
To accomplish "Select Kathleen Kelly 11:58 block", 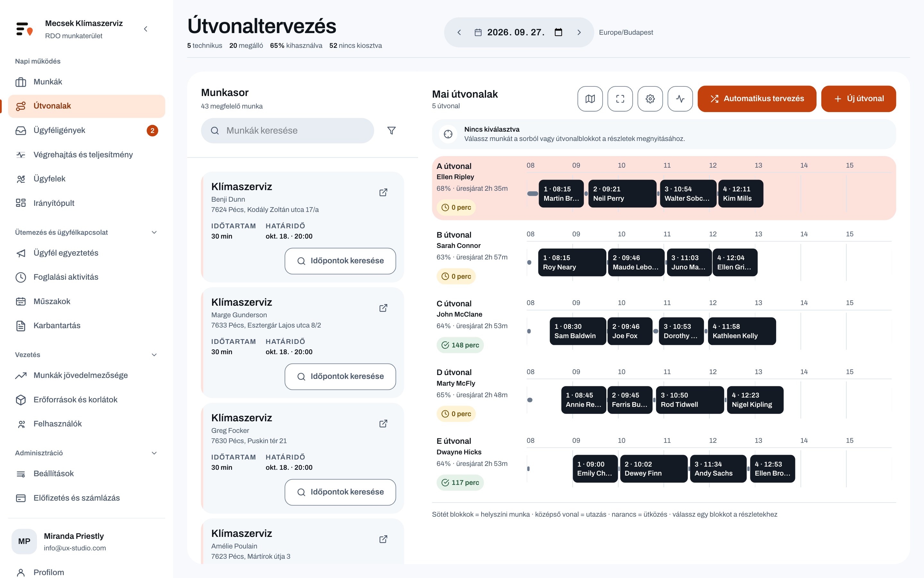I will 742,331.
